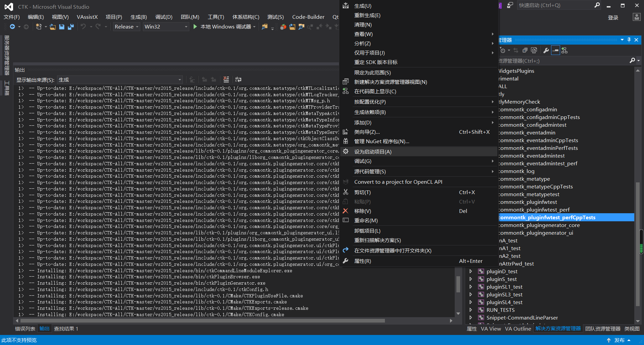The height and width of the screenshot is (345, 644).
Task: Open the VAssistX menu
Action: click(87, 17)
